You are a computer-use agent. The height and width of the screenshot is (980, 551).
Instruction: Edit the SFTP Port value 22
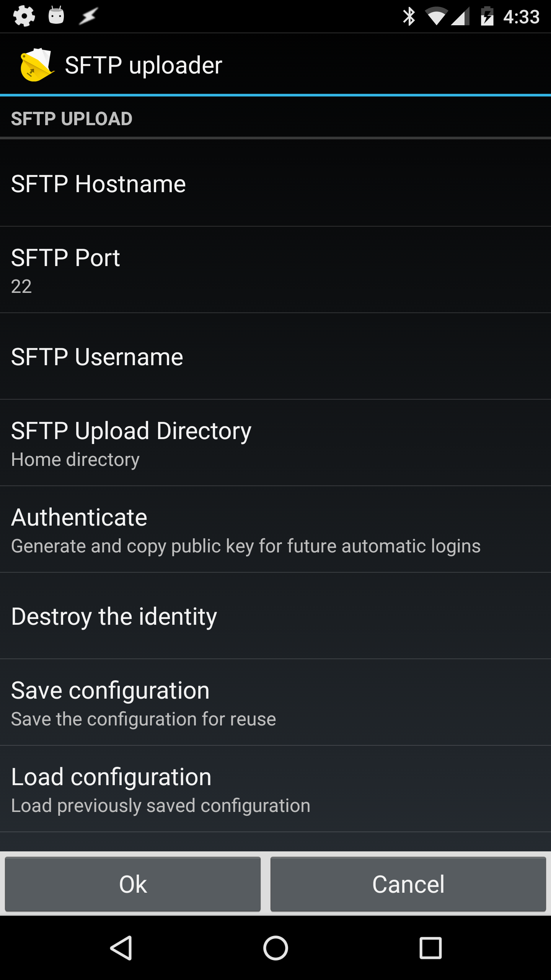tap(275, 270)
